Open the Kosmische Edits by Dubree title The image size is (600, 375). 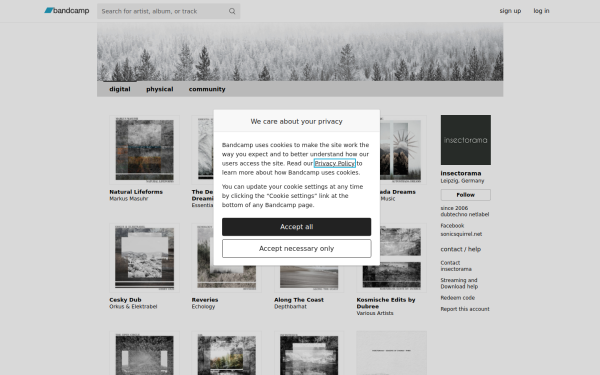click(386, 303)
